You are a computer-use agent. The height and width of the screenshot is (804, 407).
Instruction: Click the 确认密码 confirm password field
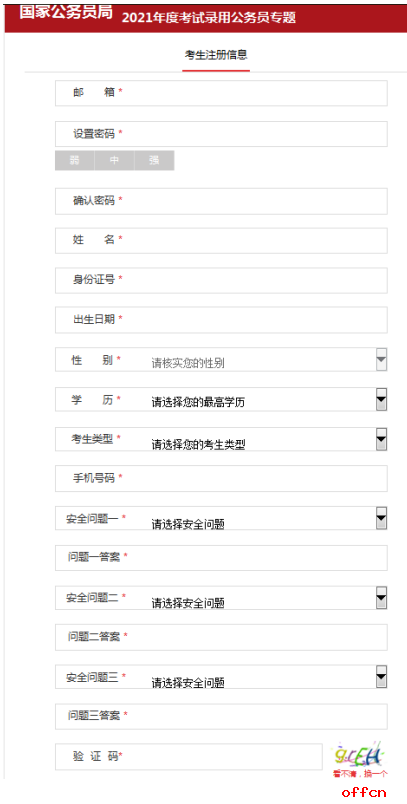(221, 201)
